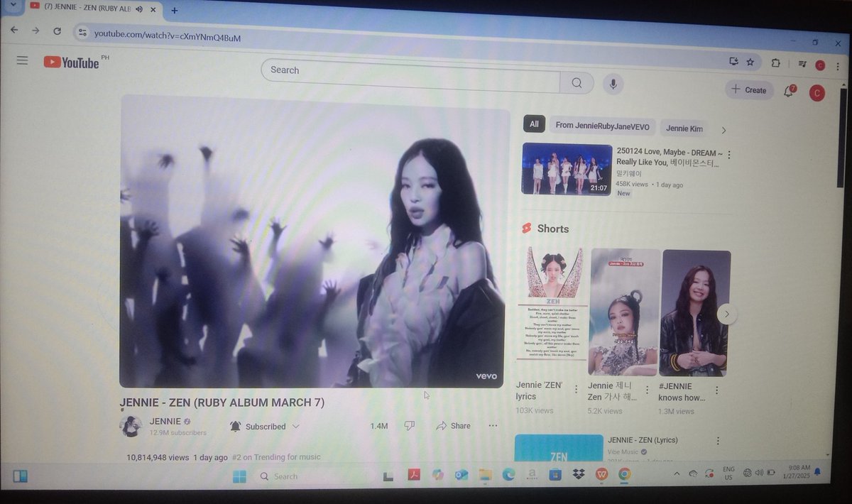852x504 pixels.
Task: Show more filter chips with right chevron
Action: [x=723, y=130]
